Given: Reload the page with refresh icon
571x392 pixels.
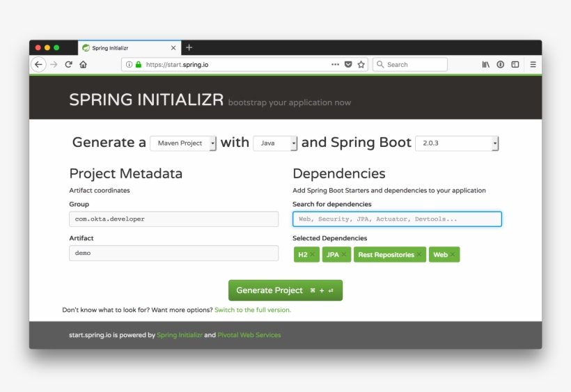Looking at the screenshot, I should pos(68,65).
